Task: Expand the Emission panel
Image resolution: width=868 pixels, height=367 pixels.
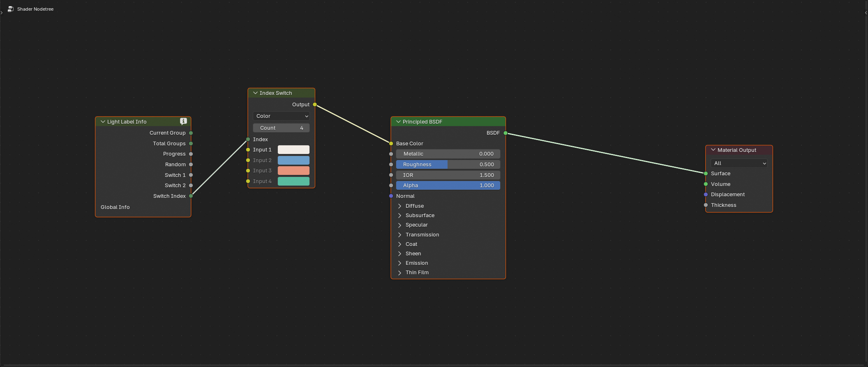Action: (x=399, y=263)
